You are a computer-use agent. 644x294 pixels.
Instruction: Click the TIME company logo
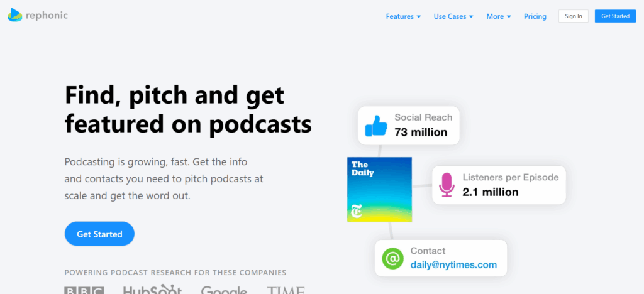click(x=286, y=290)
